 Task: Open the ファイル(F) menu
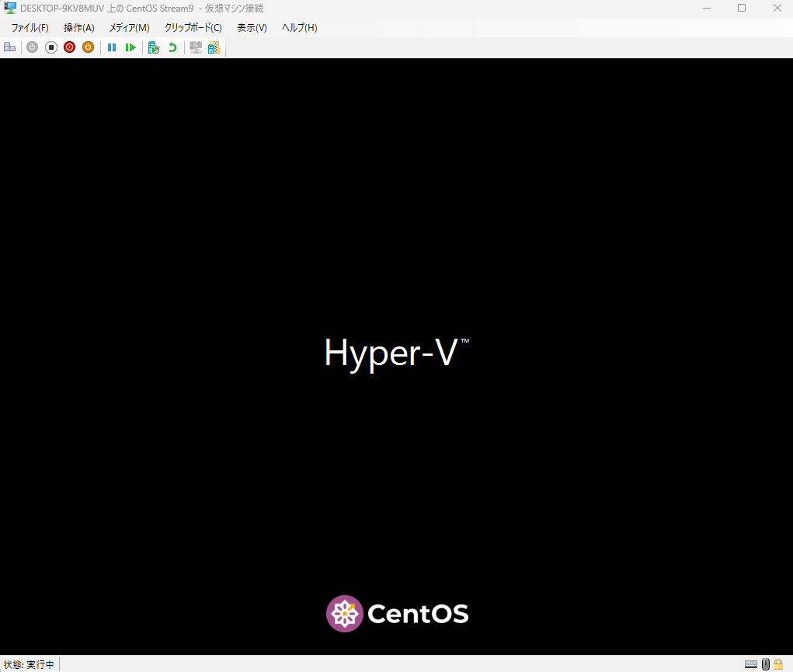coord(30,28)
